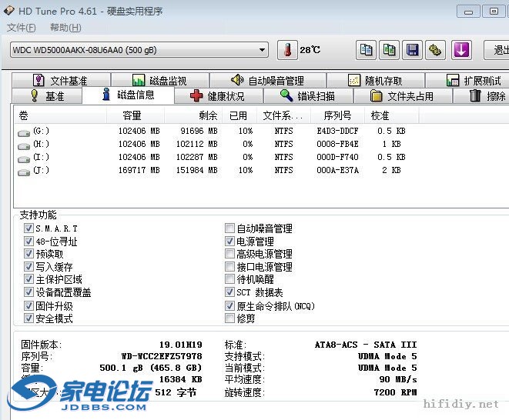This screenshot has width=509, height=420.
Task: Switch to the 基准 tab
Action: click(47, 96)
